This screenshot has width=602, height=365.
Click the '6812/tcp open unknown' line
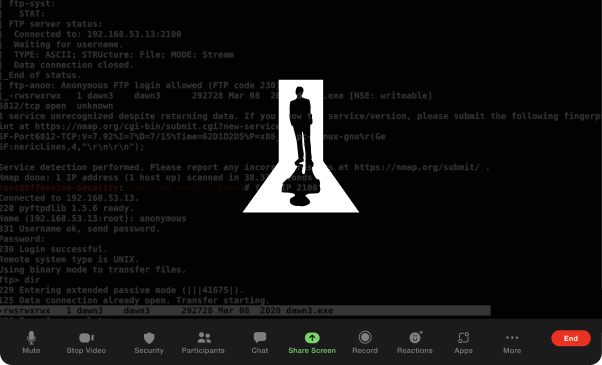point(56,106)
